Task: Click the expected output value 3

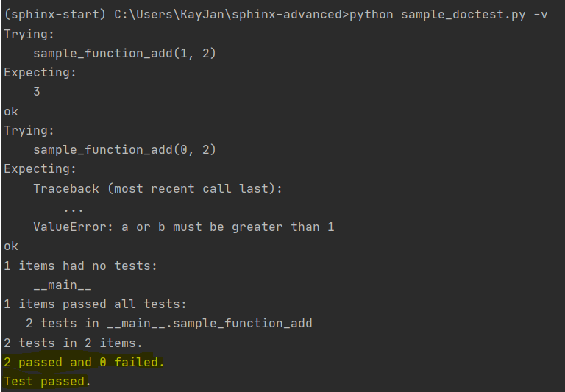Action: pyautogui.click(x=37, y=92)
